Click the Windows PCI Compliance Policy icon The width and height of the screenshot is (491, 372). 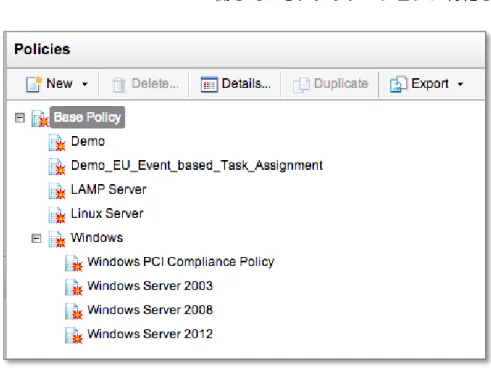tap(73, 263)
